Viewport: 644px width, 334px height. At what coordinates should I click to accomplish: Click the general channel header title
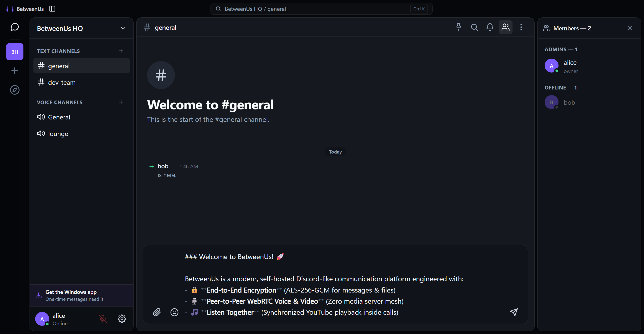(x=165, y=28)
